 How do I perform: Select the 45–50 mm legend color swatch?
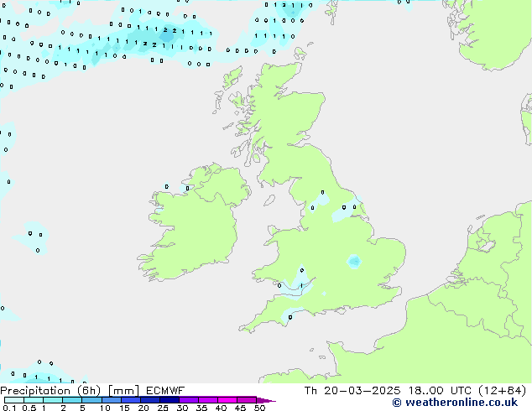click(247, 400)
